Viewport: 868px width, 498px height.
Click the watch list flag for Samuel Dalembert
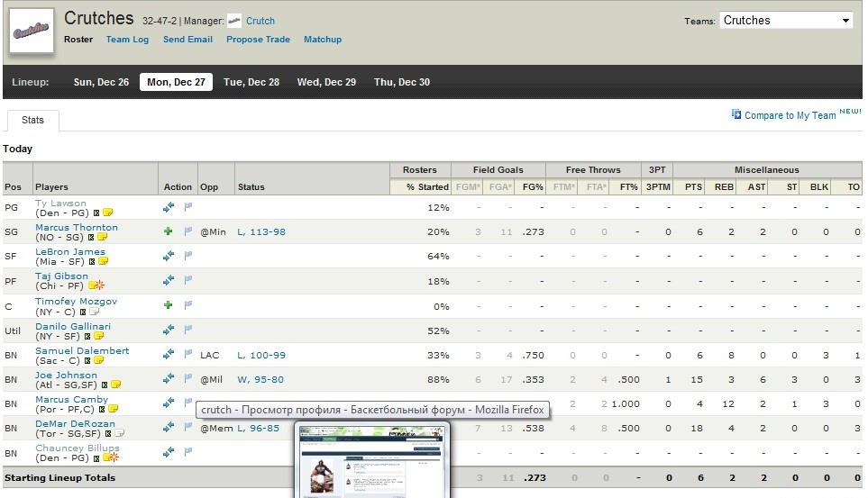tap(188, 355)
